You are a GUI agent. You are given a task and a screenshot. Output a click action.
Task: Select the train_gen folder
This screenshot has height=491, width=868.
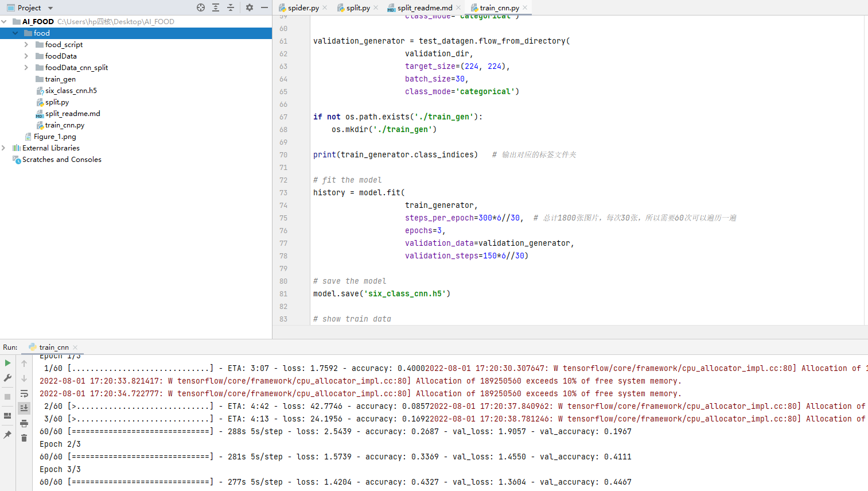pyautogui.click(x=60, y=79)
